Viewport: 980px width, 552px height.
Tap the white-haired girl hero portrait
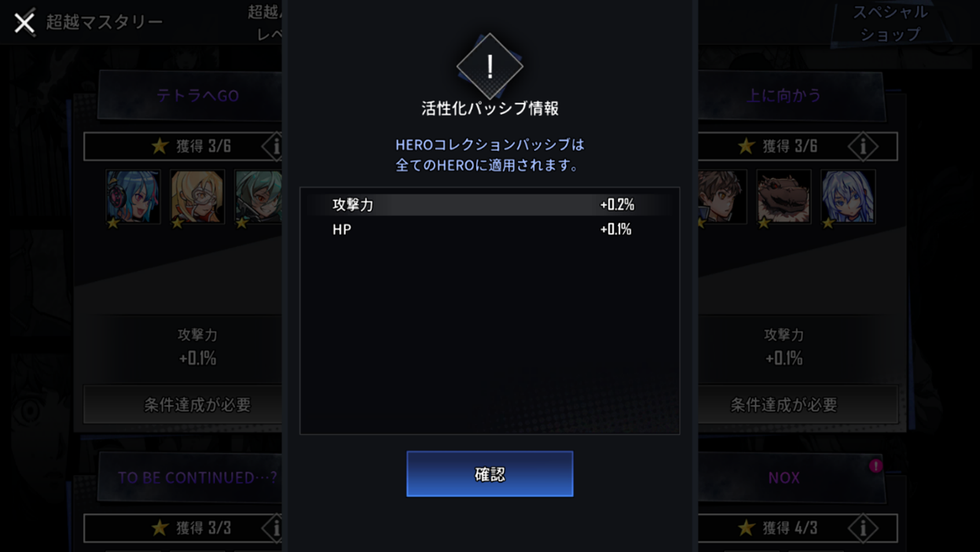[x=848, y=197]
